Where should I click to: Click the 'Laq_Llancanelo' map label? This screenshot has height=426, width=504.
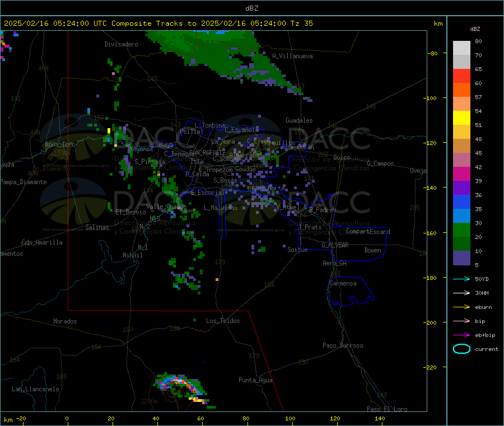coord(36,389)
